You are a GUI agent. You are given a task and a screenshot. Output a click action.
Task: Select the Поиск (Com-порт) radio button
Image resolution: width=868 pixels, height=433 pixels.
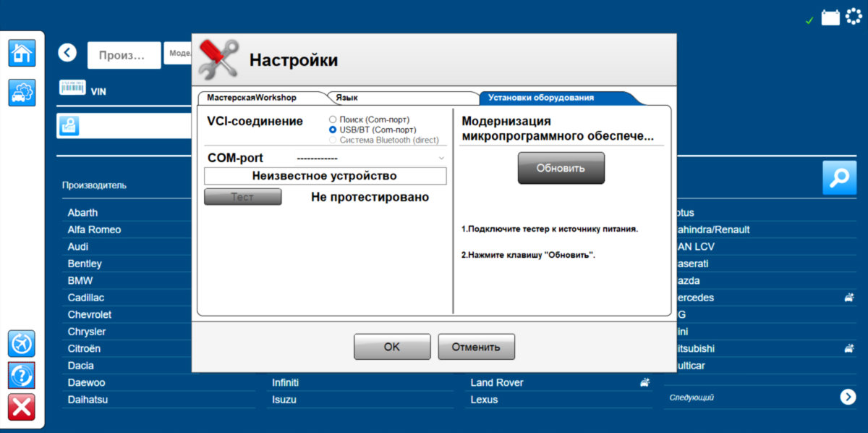(x=333, y=119)
